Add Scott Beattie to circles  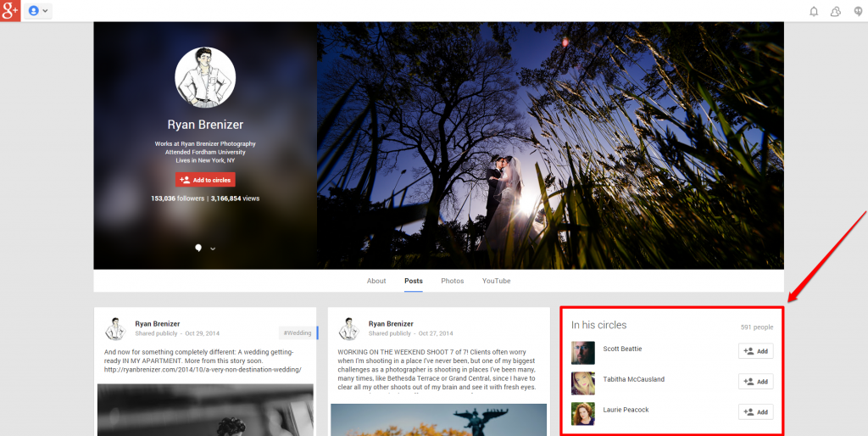755,351
